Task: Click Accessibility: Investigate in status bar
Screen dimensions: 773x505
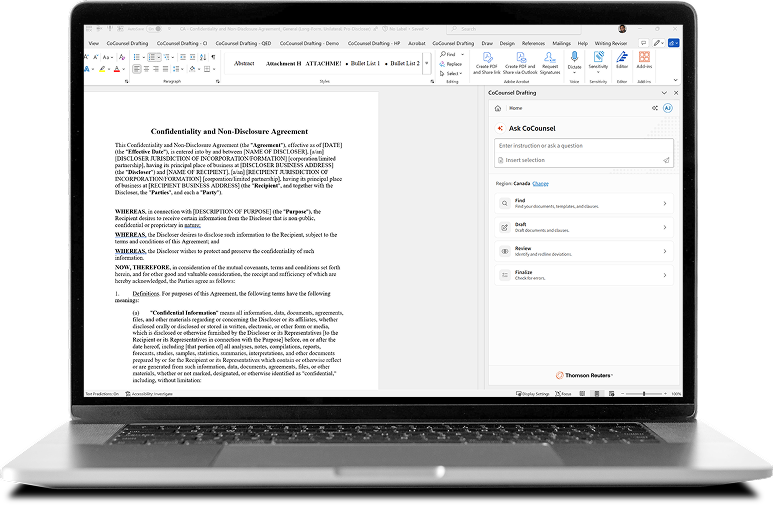Action: tap(149, 394)
